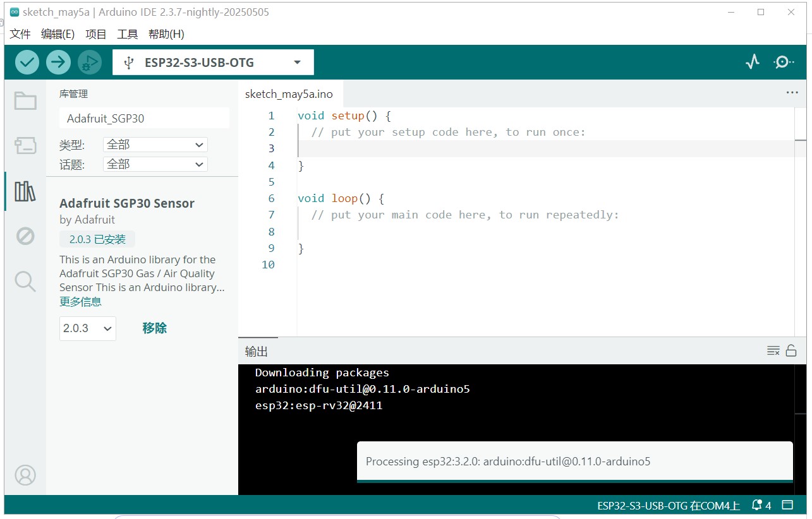Click the Downloading packages output line

pos(322,373)
